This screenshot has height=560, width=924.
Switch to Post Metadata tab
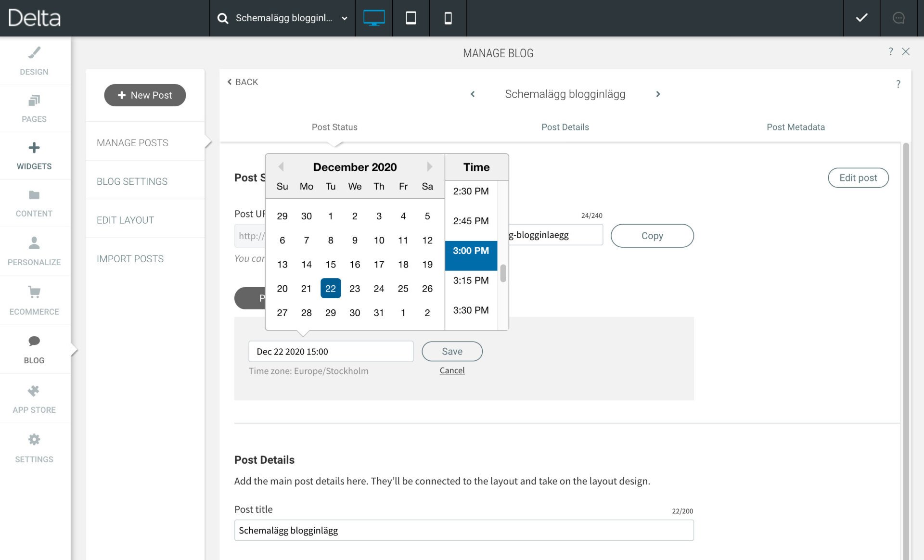pos(795,127)
